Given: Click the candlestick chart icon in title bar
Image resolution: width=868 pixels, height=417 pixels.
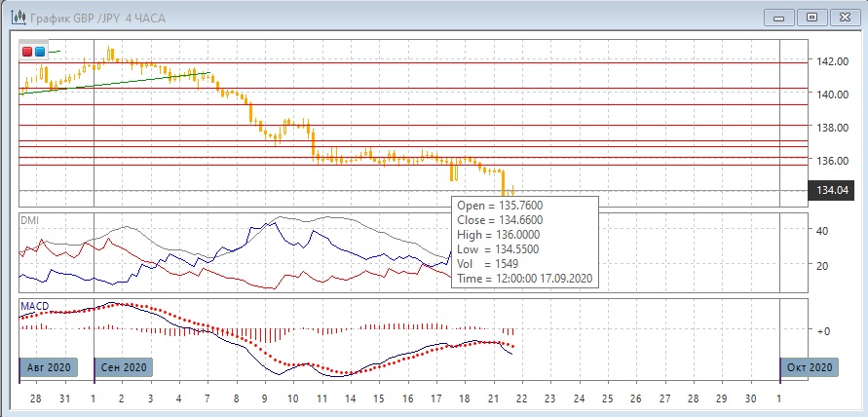Looking at the screenshot, I should point(18,17).
